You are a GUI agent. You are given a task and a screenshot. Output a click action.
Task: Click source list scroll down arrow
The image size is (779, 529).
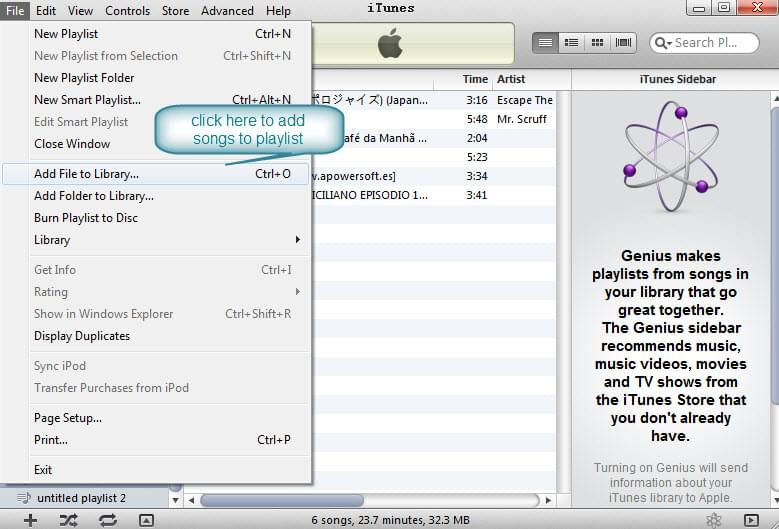pos(175,500)
